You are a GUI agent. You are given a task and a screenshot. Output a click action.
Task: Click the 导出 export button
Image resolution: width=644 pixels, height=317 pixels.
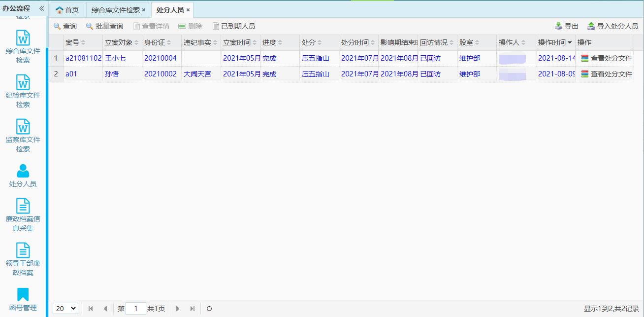(x=566, y=26)
